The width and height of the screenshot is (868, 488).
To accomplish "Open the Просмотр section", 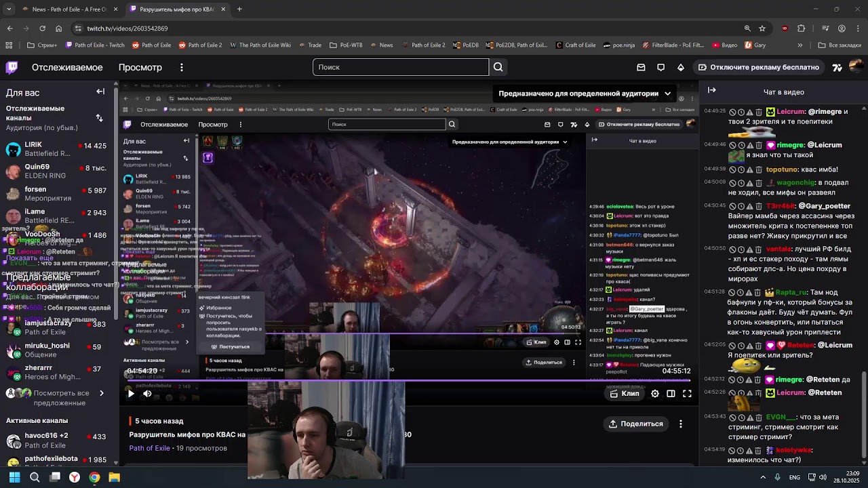I will (140, 67).
